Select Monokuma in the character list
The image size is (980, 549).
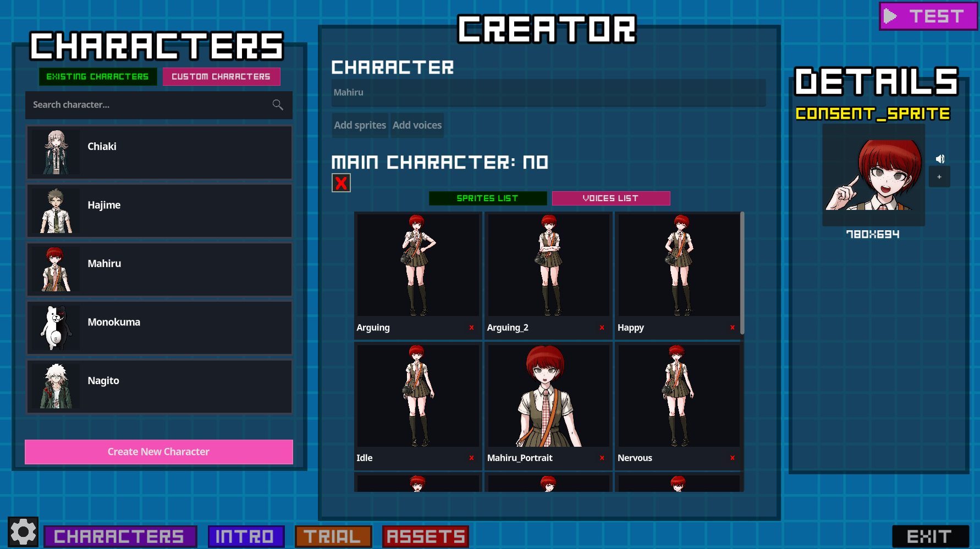pyautogui.click(x=159, y=328)
